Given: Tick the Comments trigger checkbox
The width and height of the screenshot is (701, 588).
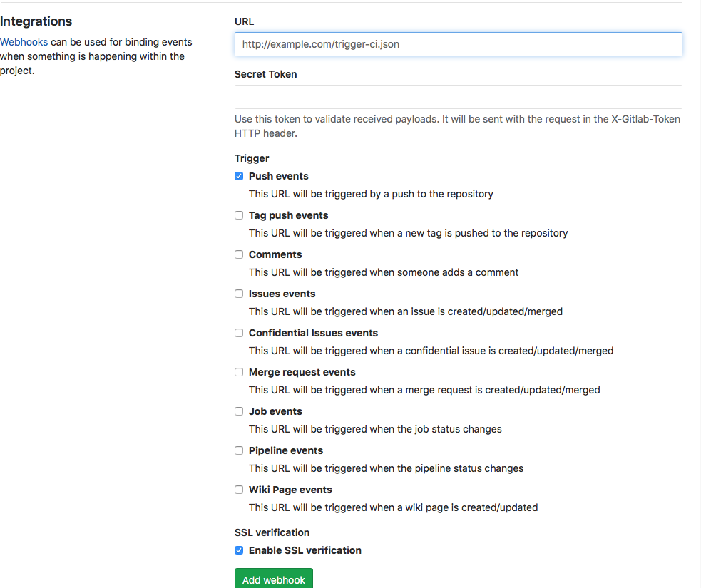Looking at the screenshot, I should click(x=239, y=254).
